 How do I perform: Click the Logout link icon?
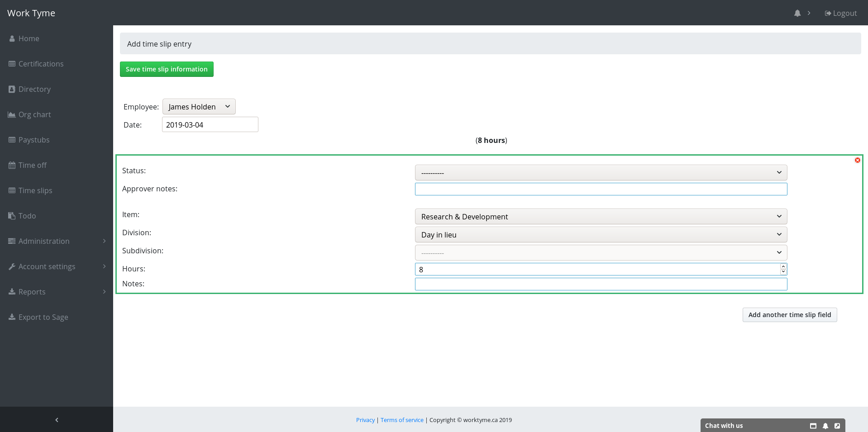pyautogui.click(x=828, y=13)
